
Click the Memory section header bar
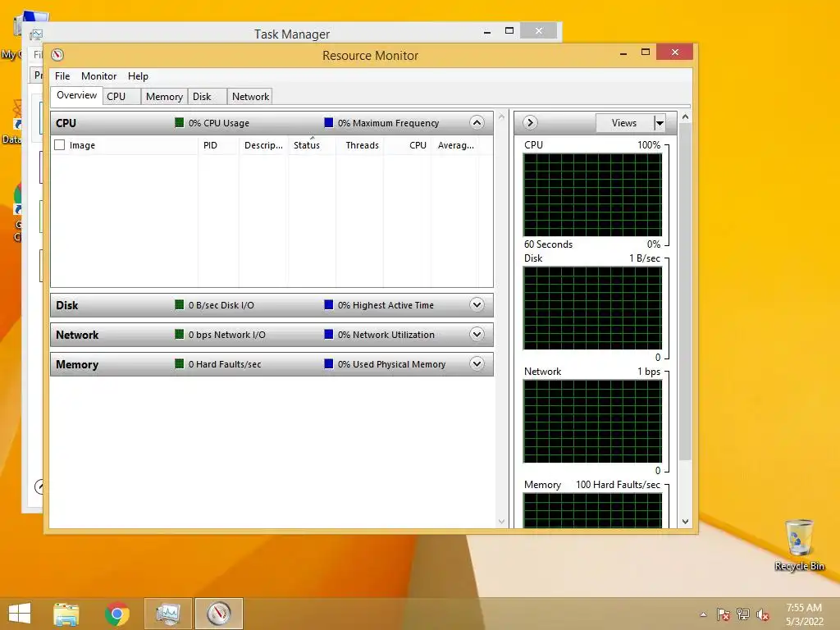(272, 363)
